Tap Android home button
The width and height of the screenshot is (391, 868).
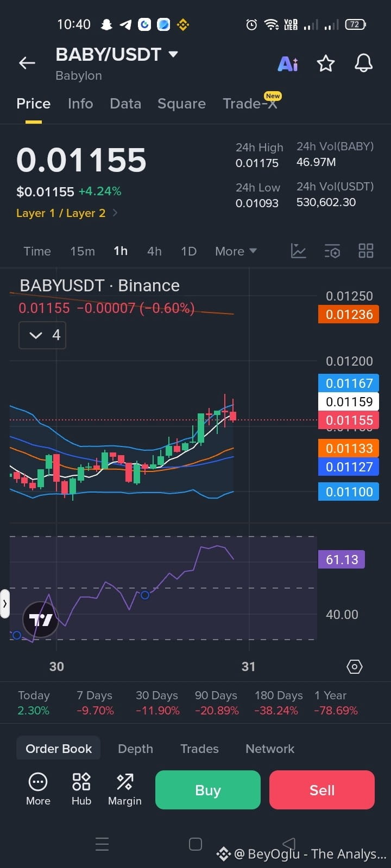[195, 844]
